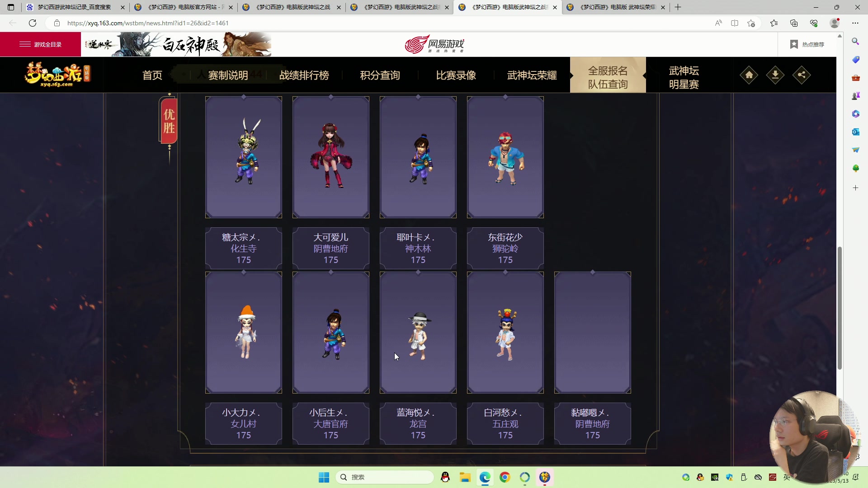Switch to the 梦幻西游武神坛记录_百度搜索 tab
Viewport: 868px width, 488px height.
(75, 7)
